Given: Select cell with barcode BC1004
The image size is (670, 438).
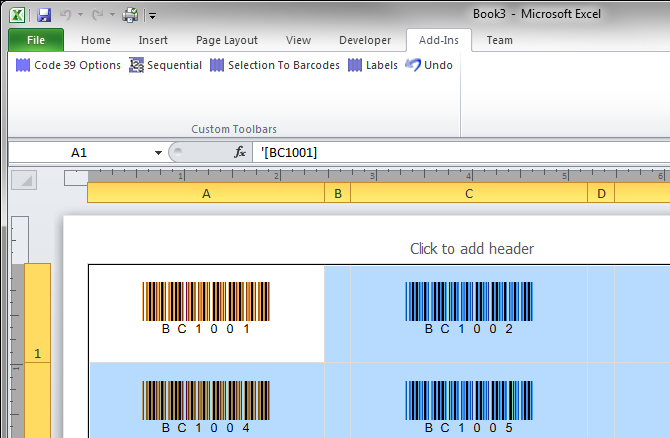Looking at the screenshot, I should point(206,401).
